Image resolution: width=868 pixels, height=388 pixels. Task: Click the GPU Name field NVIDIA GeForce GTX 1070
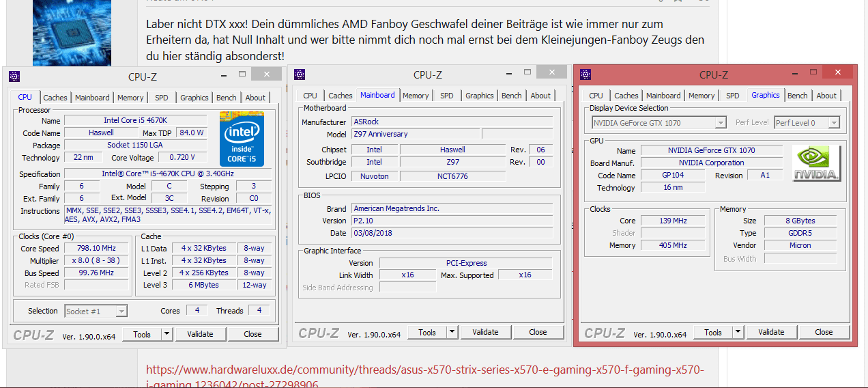pyautogui.click(x=712, y=150)
